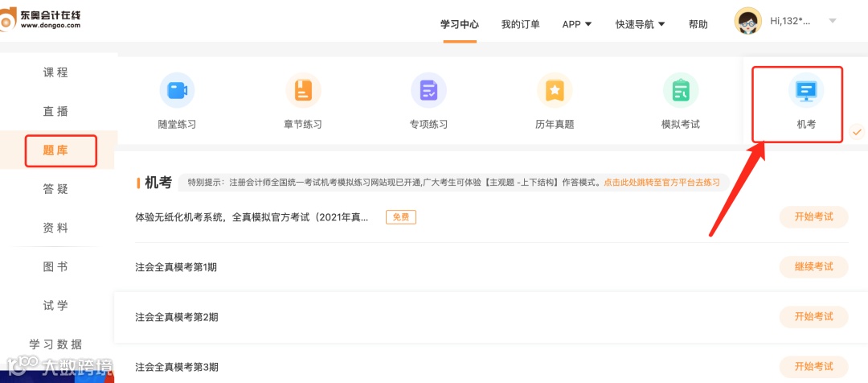Switch to the 学习中心 tab
Image resolution: width=868 pixels, height=383 pixels.
coord(460,24)
